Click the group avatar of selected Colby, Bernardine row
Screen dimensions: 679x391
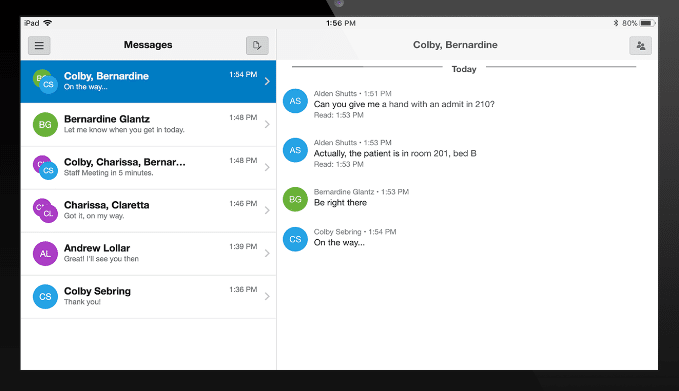pyautogui.click(x=45, y=81)
